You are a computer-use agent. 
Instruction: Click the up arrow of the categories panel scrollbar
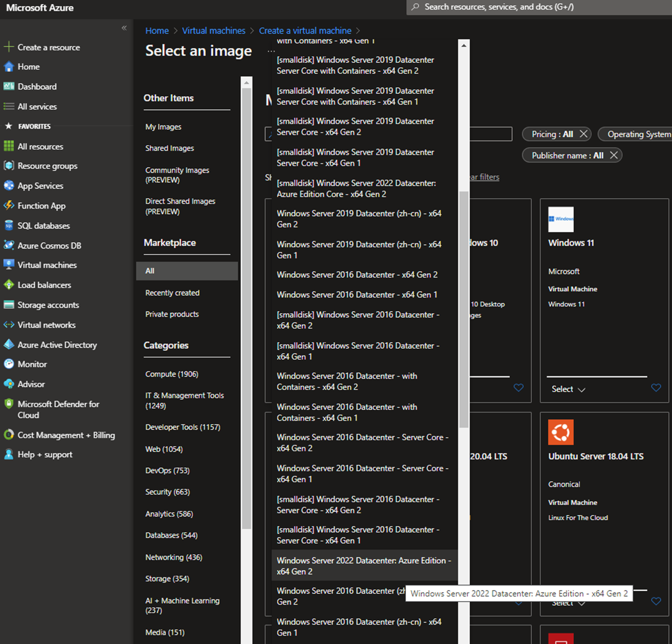[x=246, y=83]
